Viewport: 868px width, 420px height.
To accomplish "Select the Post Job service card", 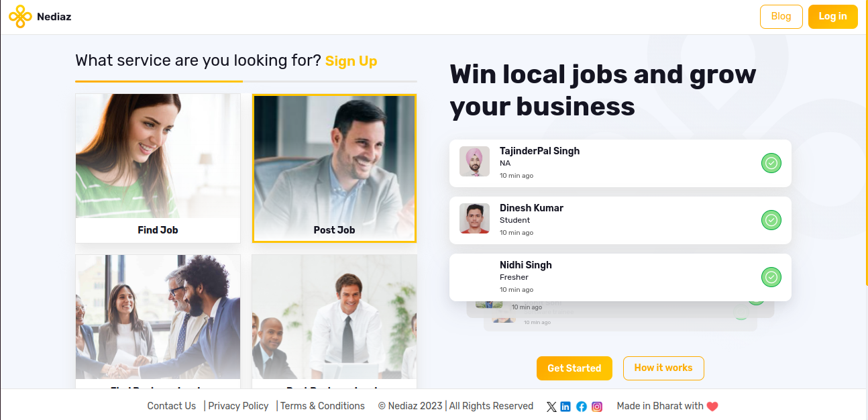I will 334,168.
